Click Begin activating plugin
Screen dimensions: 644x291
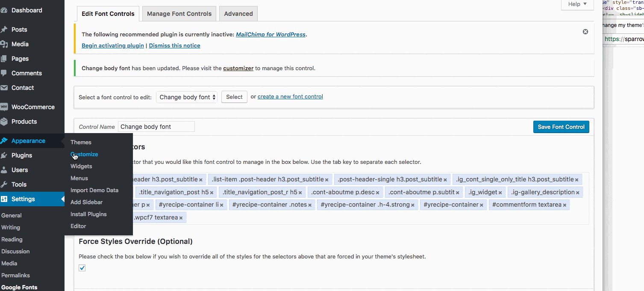112,45
